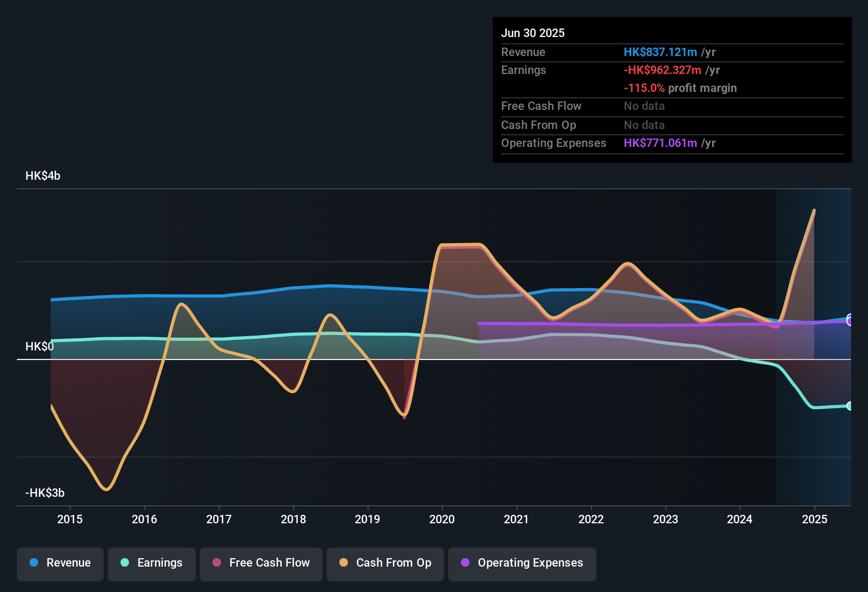The height and width of the screenshot is (592, 868).
Task: Toggle the Earnings legend button
Action: tap(152, 565)
